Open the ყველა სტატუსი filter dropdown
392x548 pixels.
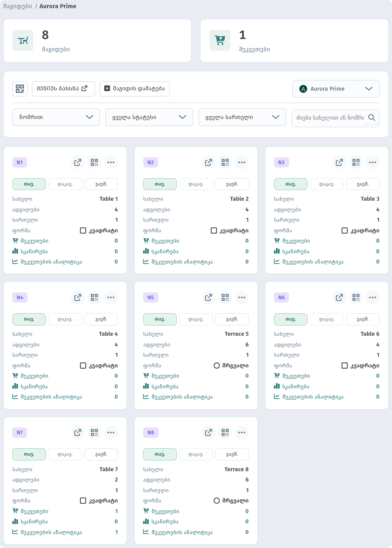pyautogui.click(x=149, y=117)
